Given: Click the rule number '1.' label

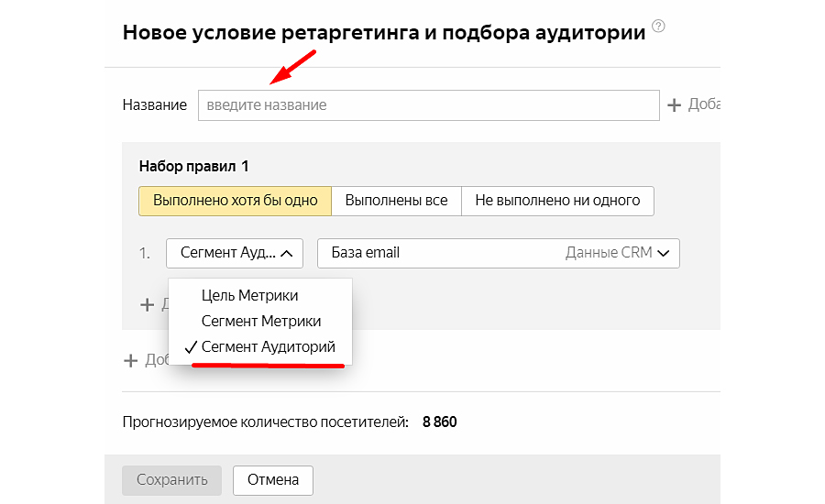Looking at the screenshot, I should [145, 253].
